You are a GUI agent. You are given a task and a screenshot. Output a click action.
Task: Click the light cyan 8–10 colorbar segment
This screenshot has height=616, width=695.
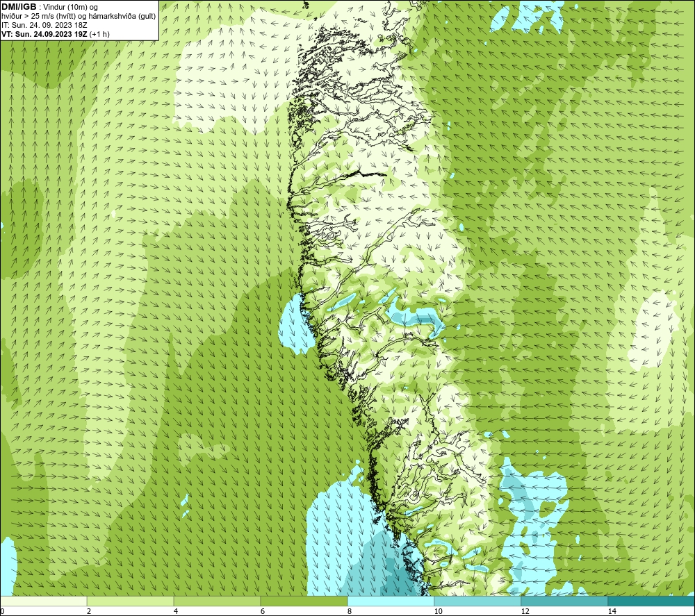pos(391,601)
